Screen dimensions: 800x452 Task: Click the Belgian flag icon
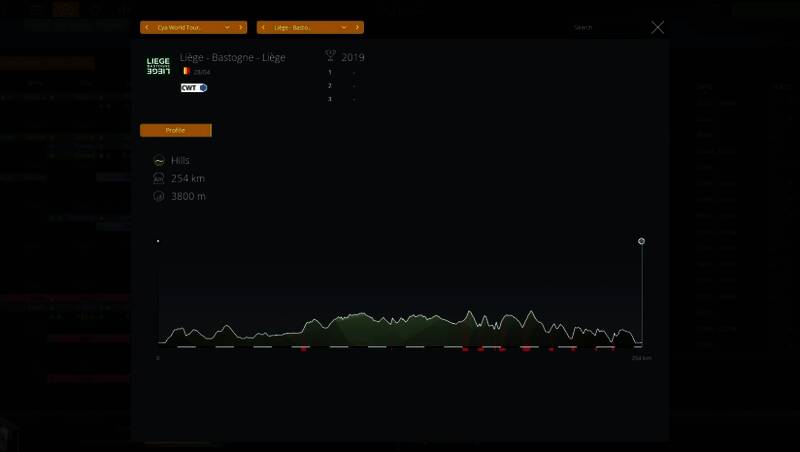(x=186, y=71)
